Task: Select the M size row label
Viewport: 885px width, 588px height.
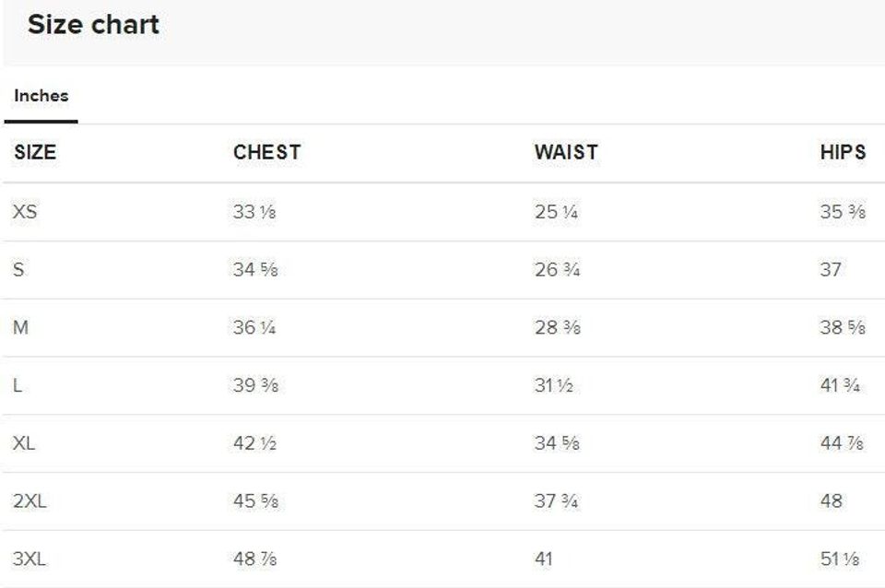Action: (x=20, y=328)
